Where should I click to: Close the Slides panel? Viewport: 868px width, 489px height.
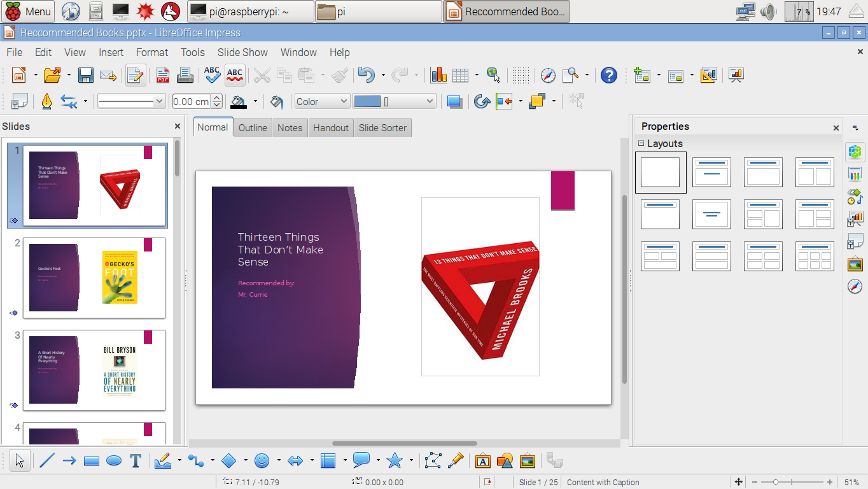[178, 126]
